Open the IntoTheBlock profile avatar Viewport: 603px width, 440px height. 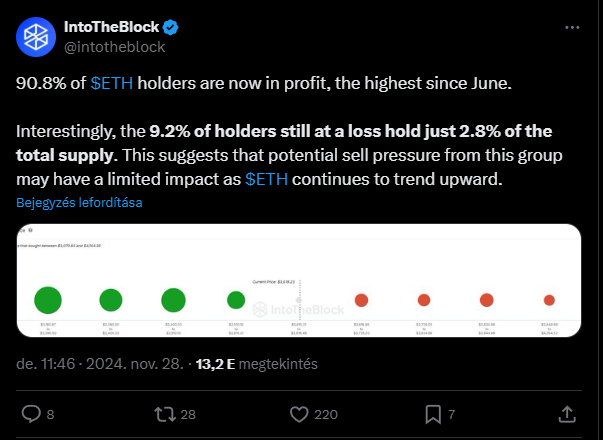[36, 37]
